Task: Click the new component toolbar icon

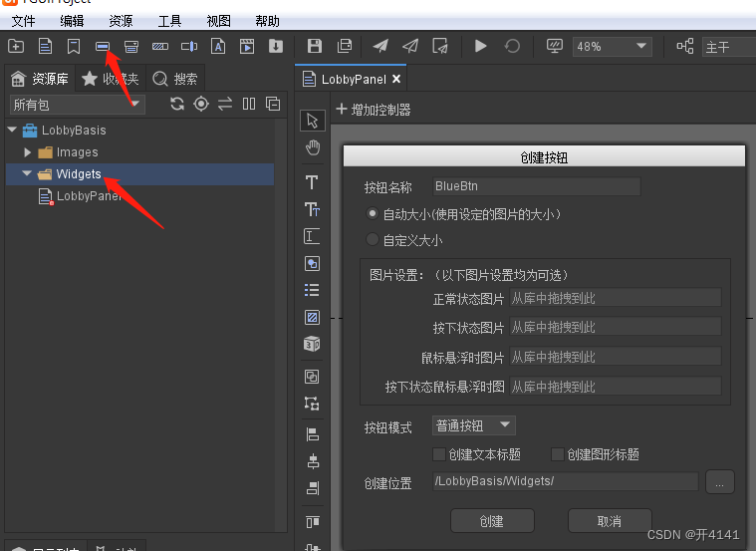Action: click(x=45, y=46)
